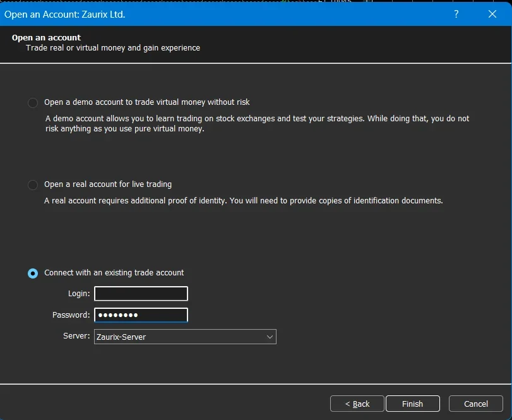Screen dimensions: 512x420
Task: Click the "Login:" field label
Action: (79, 294)
